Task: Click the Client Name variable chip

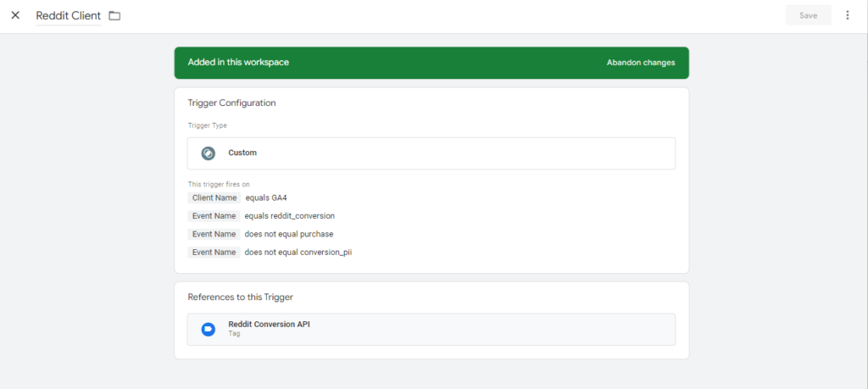Action: click(214, 197)
